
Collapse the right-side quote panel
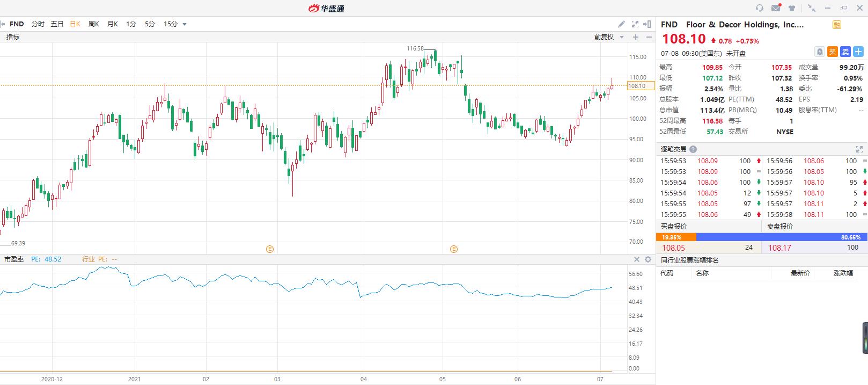(649, 24)
